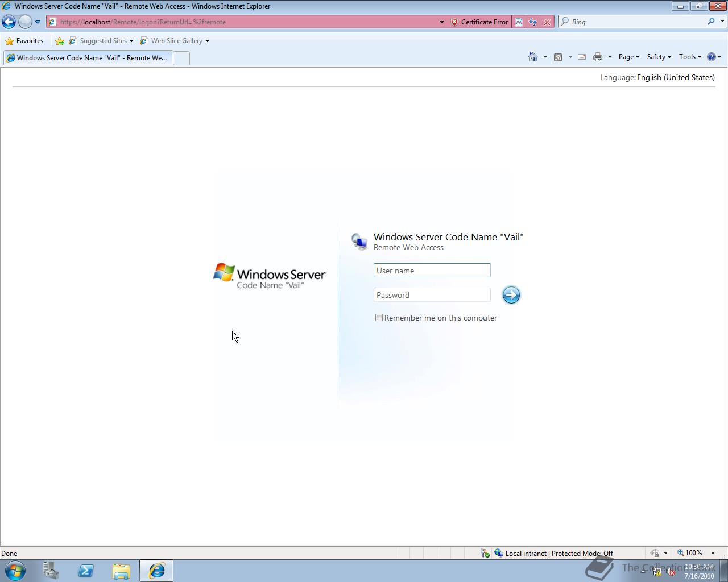Viewport: 728px width, 582px height.
Task: Click the status bar add-ons manager icon
Action: coord(485,553)
